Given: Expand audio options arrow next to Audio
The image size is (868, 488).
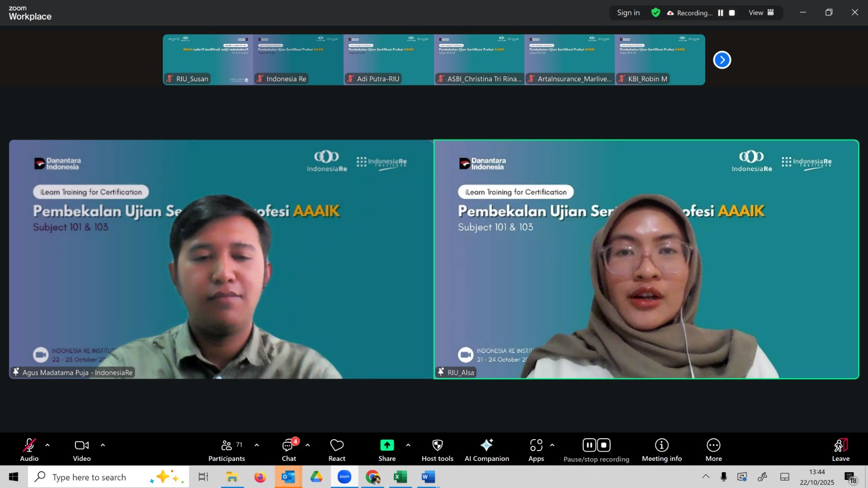Looking at the screenshot, I should (x=48, y=445).
